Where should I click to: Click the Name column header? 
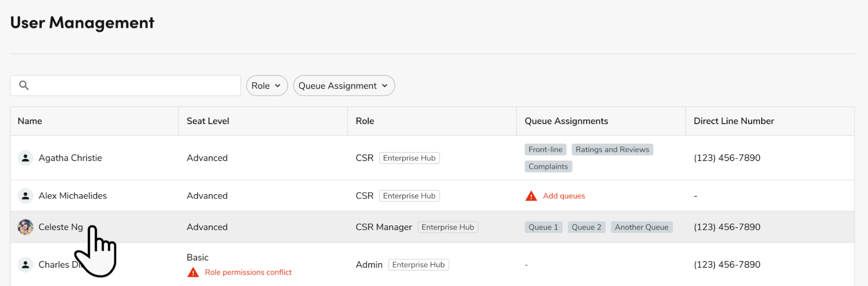[x=30, y=121]
